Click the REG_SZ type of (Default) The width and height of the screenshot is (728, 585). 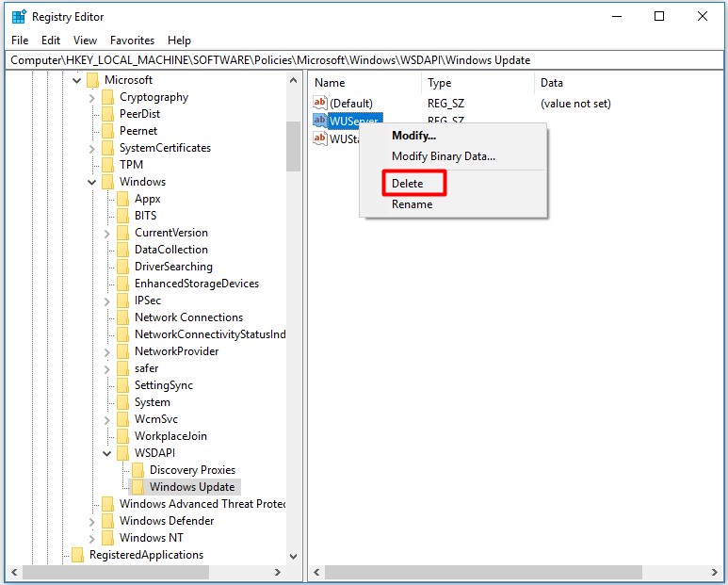tap(445, 104)
